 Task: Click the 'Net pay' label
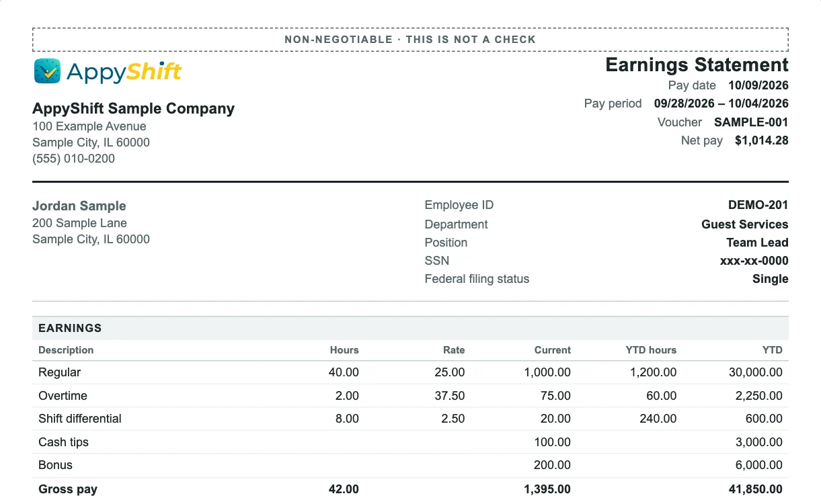click(x=702, y=140)
